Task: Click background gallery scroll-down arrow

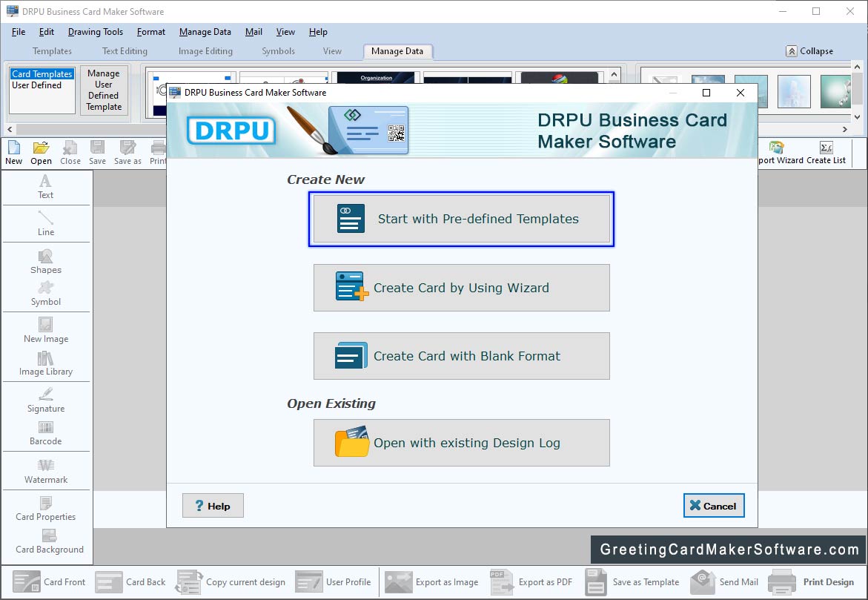Action: 857,117
